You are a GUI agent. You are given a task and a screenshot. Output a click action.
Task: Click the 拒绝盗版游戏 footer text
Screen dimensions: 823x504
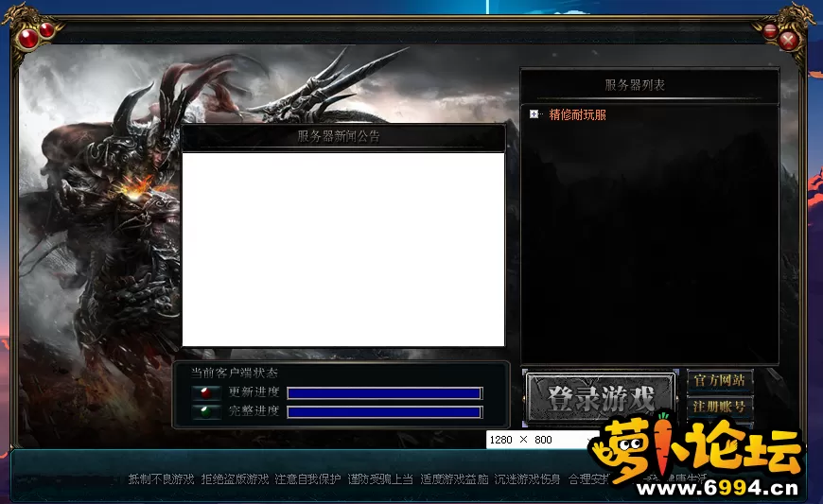(x=235, y=478)
